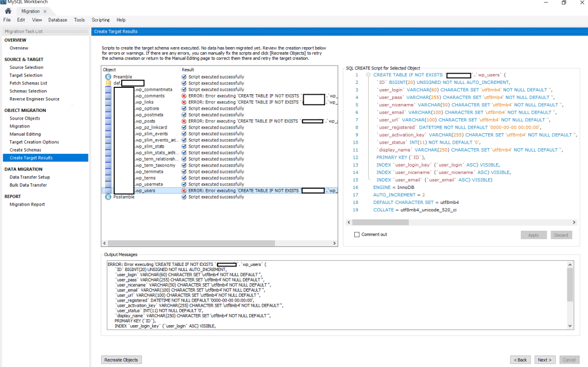Click the Object list horizontal scrollbar thumb
The image size is (588, 367).
pos(191,243)
